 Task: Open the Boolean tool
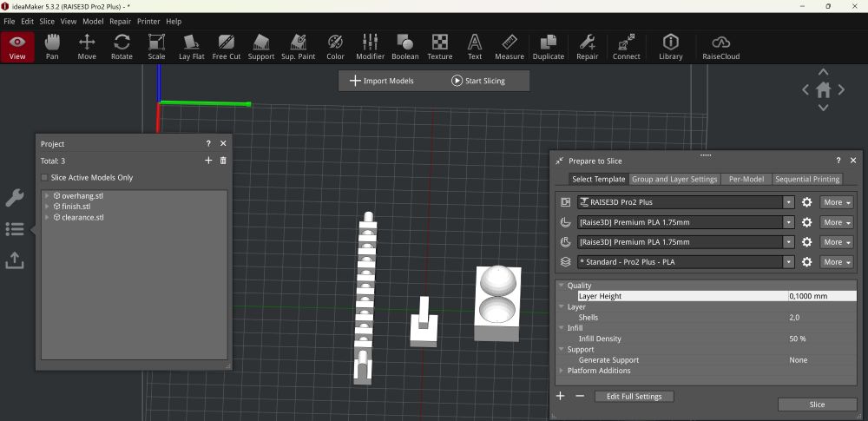[405, 47]
